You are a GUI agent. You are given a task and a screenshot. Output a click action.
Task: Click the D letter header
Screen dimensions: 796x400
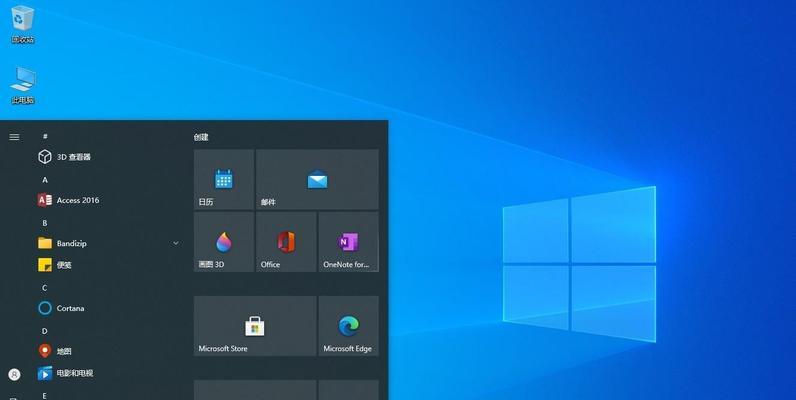tap(45, 331)
